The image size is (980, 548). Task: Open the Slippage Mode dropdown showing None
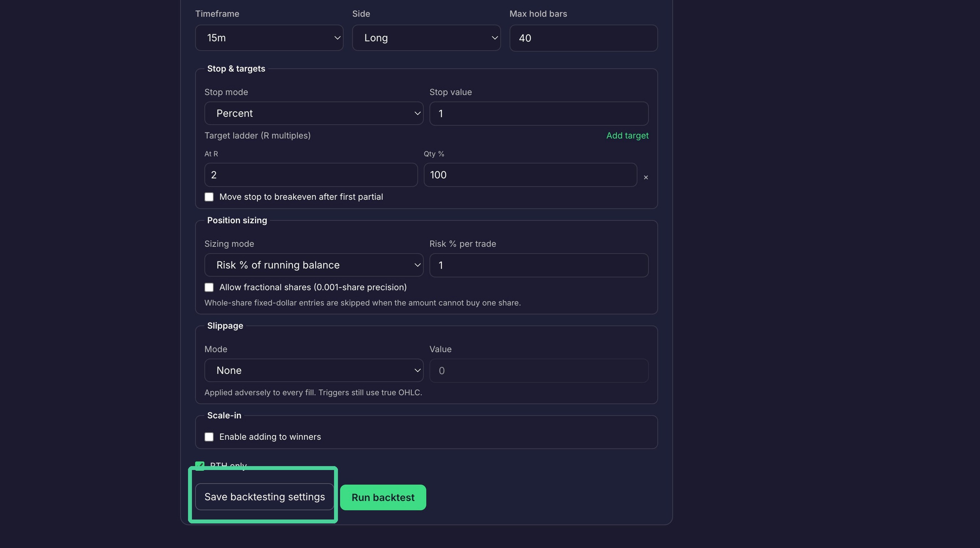point(314,370)
